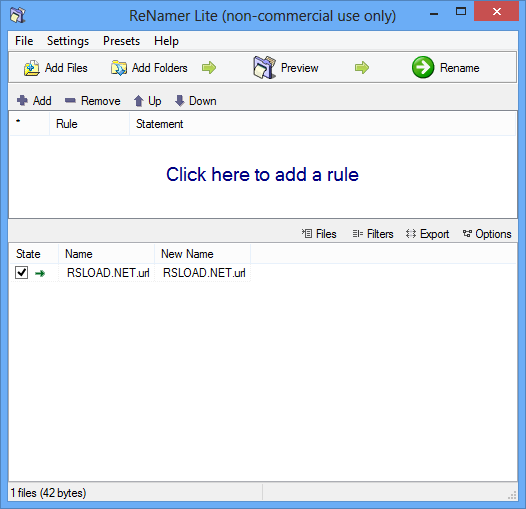Minimize the ReNamer Lite window
Screen dimensions: 526x509
pyautogui.click(x=434, y=13)
